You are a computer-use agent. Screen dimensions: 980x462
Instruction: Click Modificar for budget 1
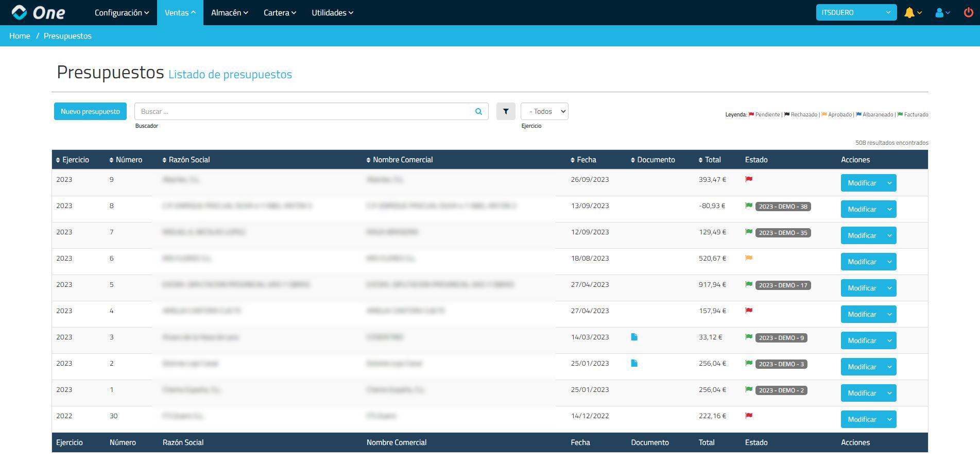click(862, 393)
